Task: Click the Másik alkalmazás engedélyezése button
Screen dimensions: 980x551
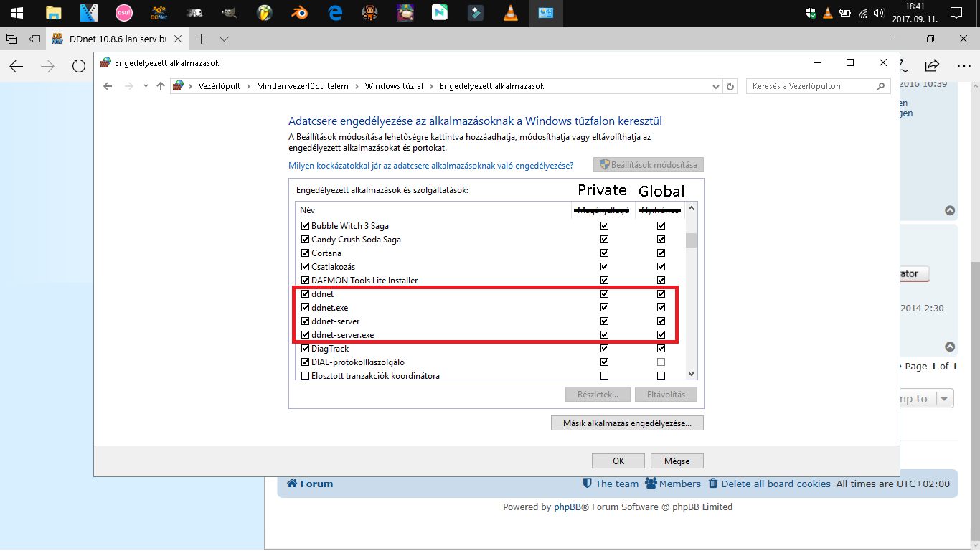Action: (x=627, y=423)
